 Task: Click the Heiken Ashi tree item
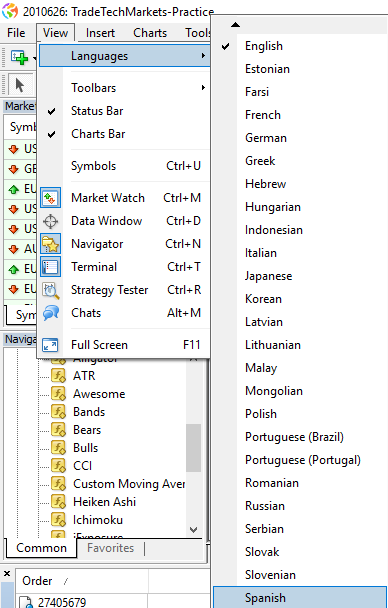[x=104, y=502]
